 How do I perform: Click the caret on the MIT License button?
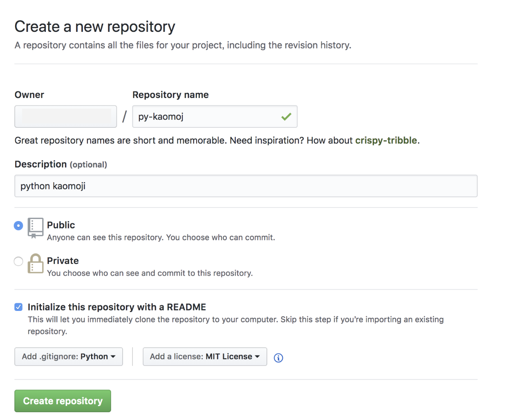coord(257,356)
